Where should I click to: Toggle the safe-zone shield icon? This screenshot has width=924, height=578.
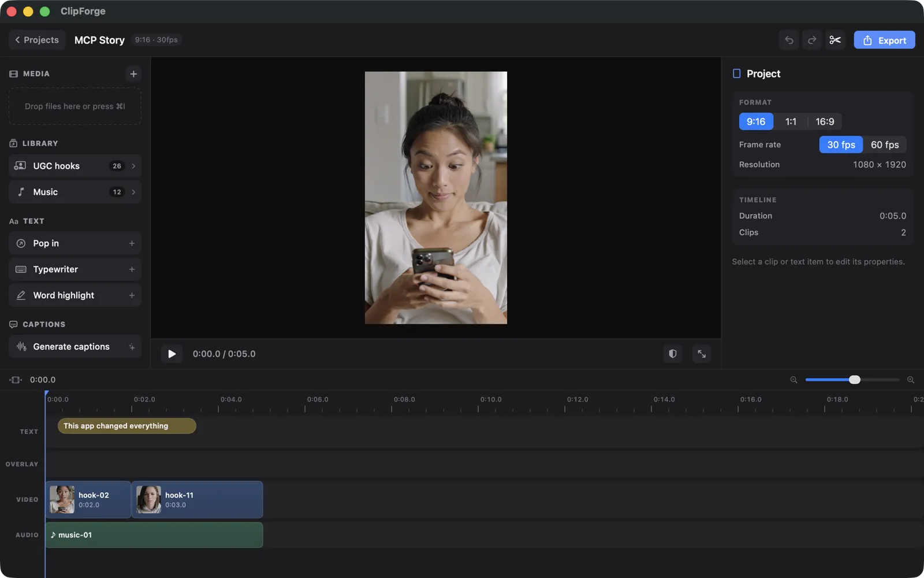(x=673, y=354)
